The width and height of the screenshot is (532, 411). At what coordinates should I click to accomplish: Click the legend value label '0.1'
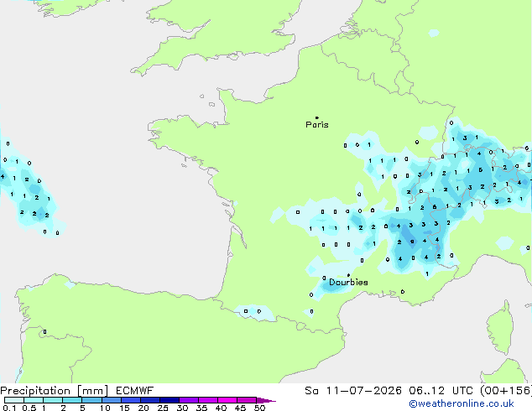[9, 408]
